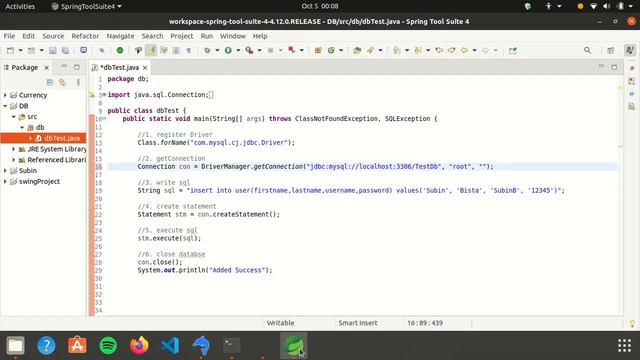The width and height of the screenshot is (640, 360).
Task: Click Collapse All in Package Explorer
Action: point(50,82)
